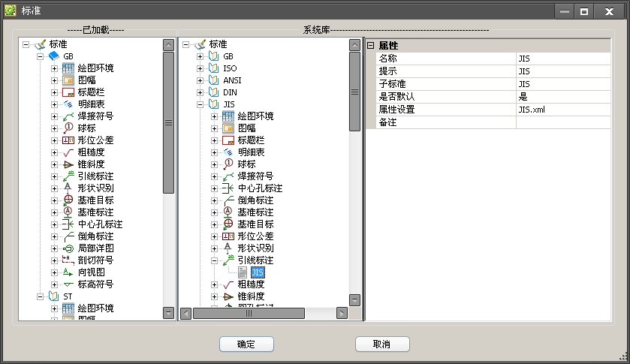The height and width of the screenshot is (364, 630).
Task: Click 形状识别 icon under GB in loaded tree
Action: (x=68, y=188)
